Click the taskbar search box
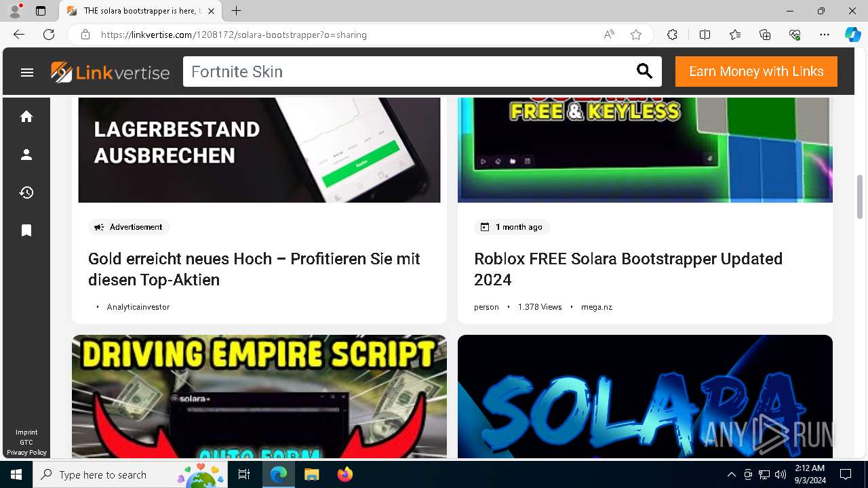Screen dimensions: 868x488 click(x=132, y=474)
